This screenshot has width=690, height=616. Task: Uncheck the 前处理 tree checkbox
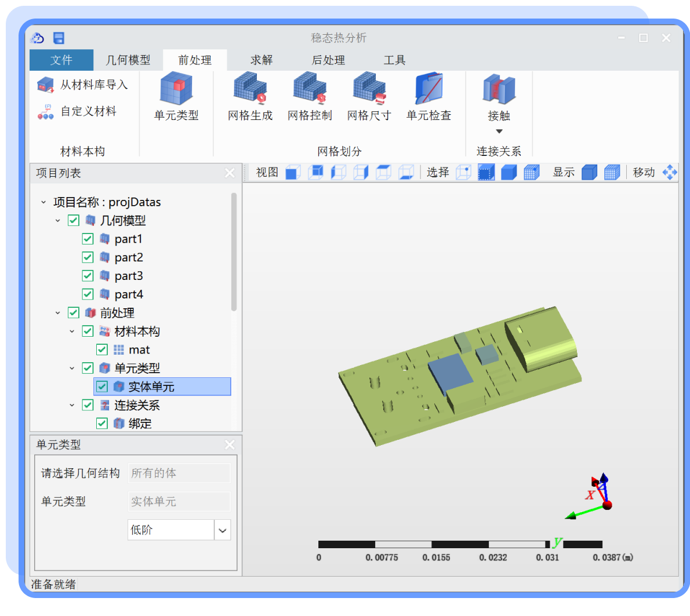[74, 312]
